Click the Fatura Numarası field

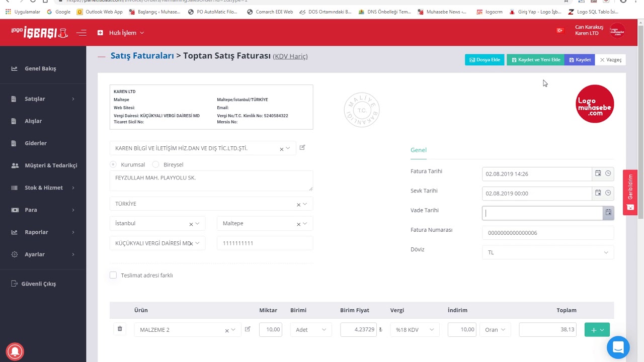tap(548, 233)
